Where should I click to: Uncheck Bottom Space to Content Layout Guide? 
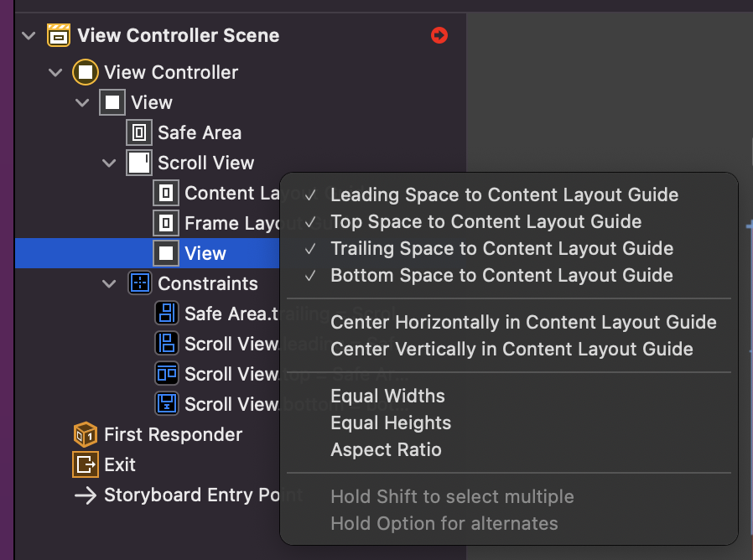pyautogui.click(x=508, y=275)
